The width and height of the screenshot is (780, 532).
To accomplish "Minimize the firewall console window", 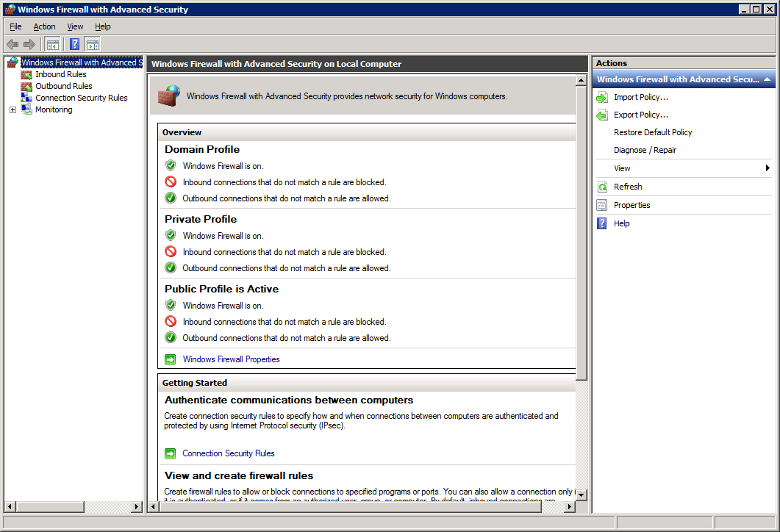I will (744, 10).
